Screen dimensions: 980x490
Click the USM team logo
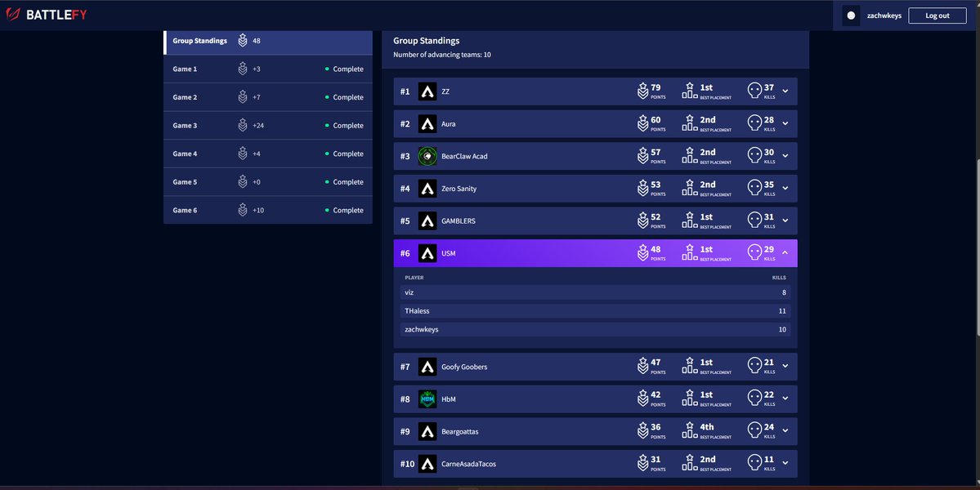click(427, 253)
